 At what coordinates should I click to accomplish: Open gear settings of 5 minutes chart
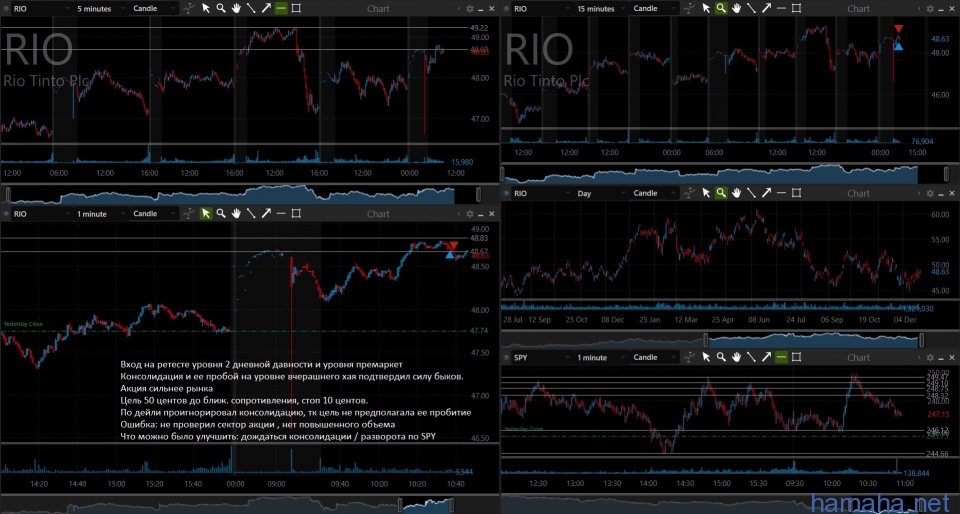click(470, 9)
